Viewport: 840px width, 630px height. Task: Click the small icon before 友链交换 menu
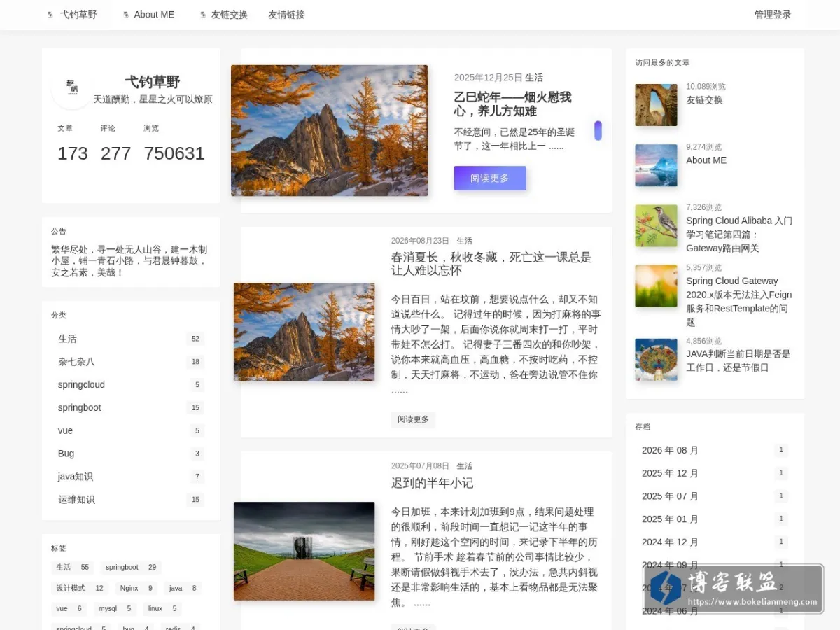click(x=202, y=15)
